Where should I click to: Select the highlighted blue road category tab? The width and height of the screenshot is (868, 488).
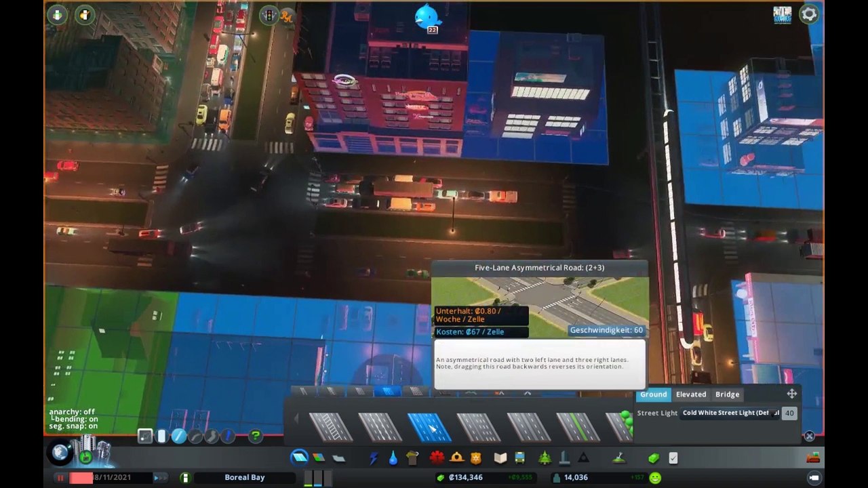coord(387,391)
